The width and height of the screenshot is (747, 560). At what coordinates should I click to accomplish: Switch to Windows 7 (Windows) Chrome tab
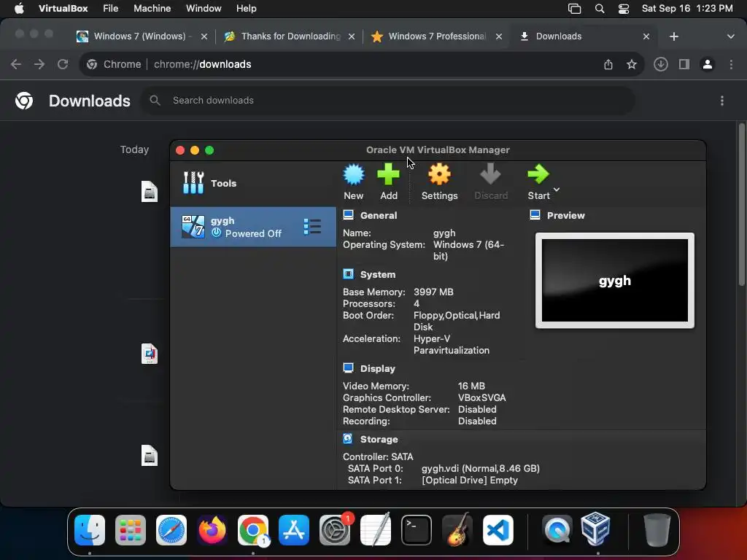coord(142,36)
